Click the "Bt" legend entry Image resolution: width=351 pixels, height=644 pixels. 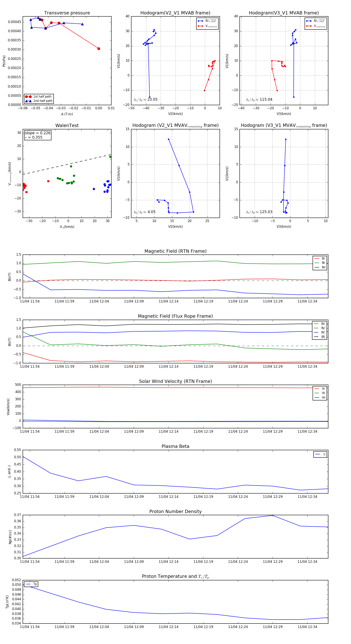tap(320, 263)
